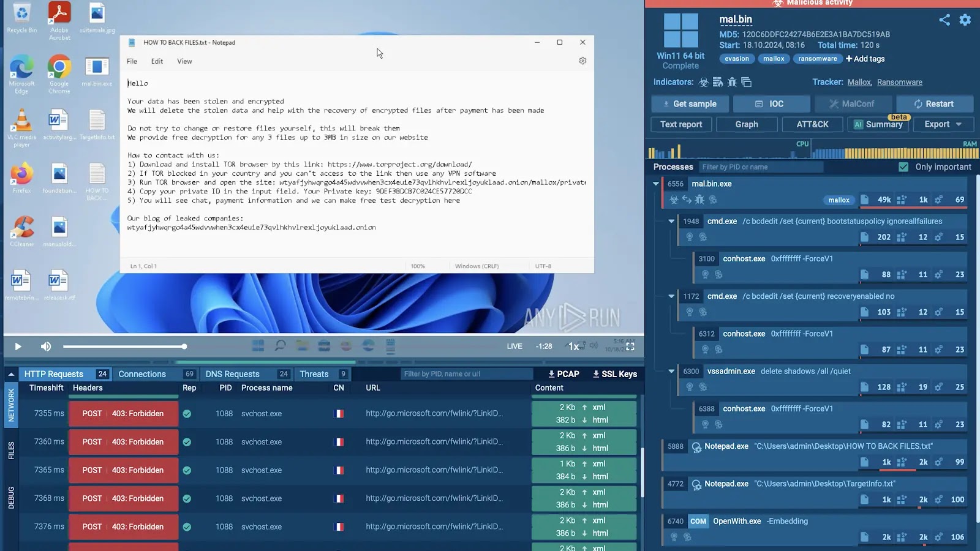980x551 pixels.
Task: Open the Firefox desktop icon
Action: point(21,178)
